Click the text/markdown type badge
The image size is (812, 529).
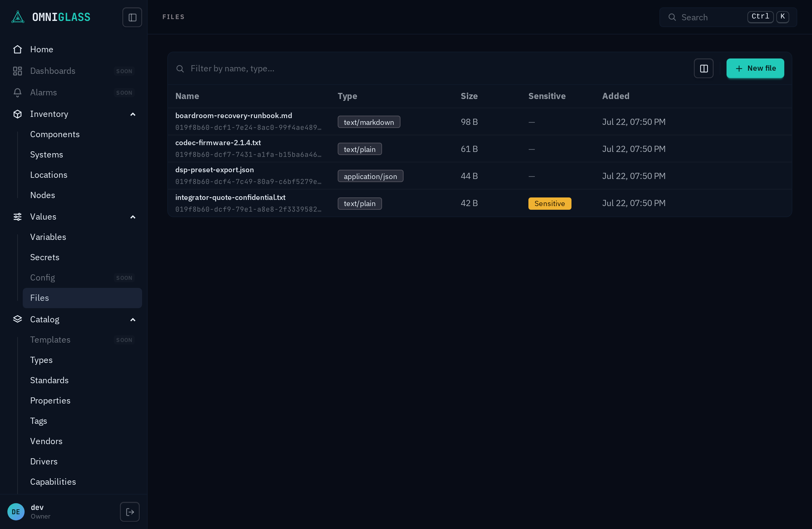pos(369,122)
